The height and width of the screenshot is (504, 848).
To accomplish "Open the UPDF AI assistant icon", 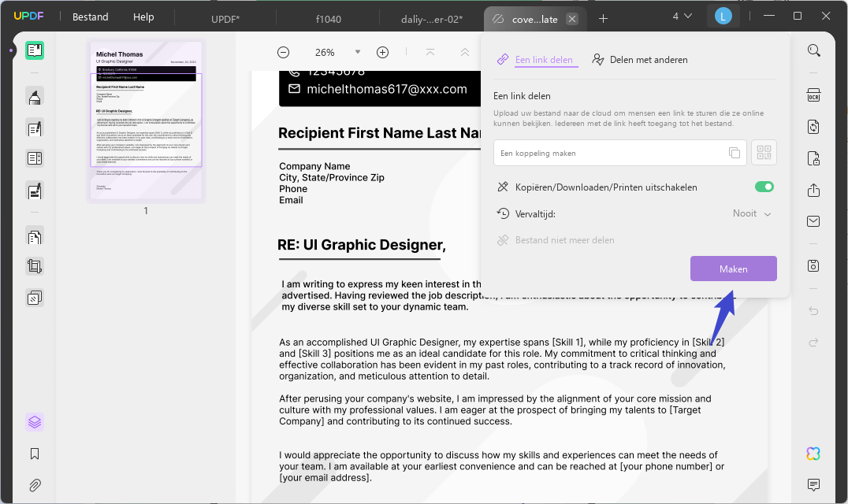I will [813, 454].
